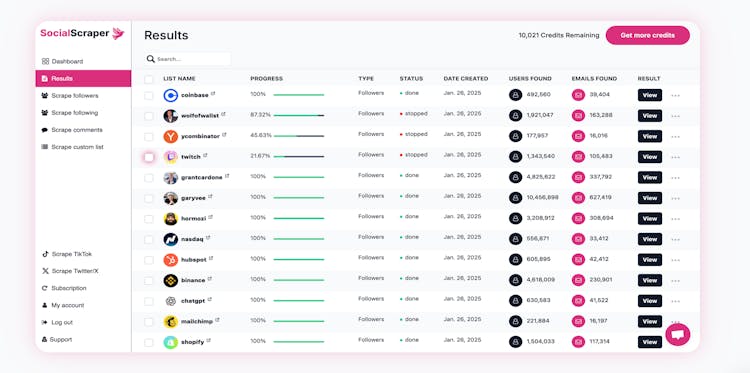Click the mailchimp logo avatar
Image resolution: width=750 pixels, height=373 pixels.
tap(170, 322)
